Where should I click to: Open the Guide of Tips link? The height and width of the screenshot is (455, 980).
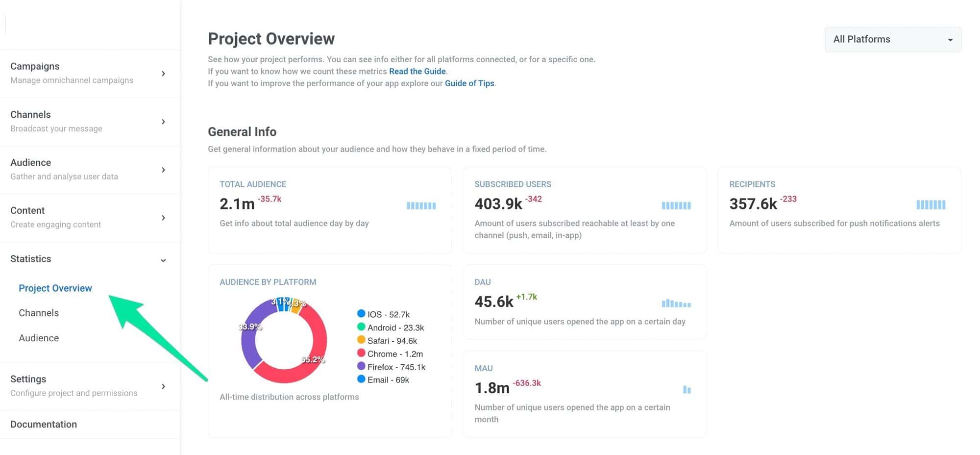(x=469, y=83)
